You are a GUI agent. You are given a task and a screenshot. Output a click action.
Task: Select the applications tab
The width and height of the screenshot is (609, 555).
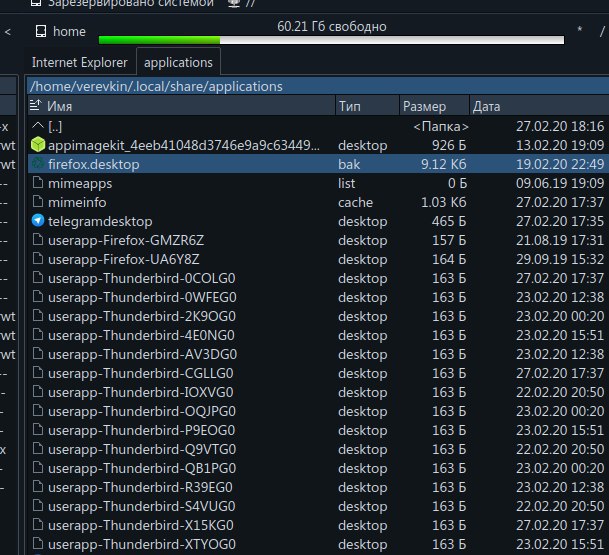point(178,62)
